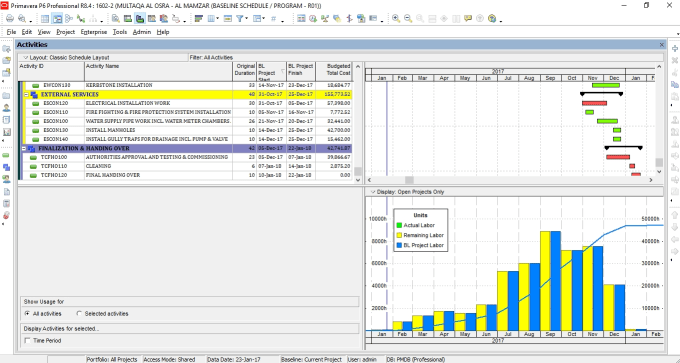Image resolution: width=680 pixels, height=363 pixels.
Task: Toggle the Gantt Chart view icon
Action: (x=57, y=19)
